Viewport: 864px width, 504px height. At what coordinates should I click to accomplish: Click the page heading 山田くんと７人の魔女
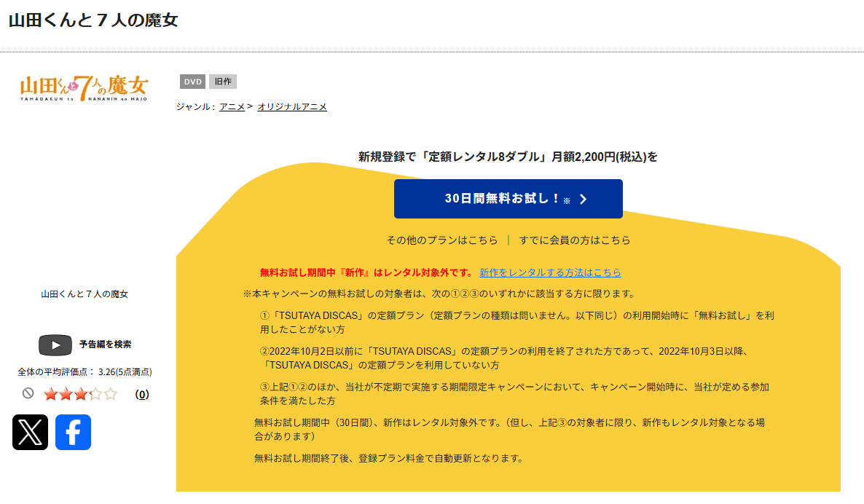(x=93, y=20)
